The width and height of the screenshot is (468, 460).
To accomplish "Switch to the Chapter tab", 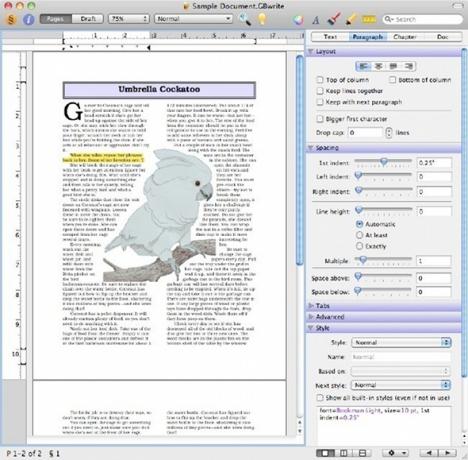I will [405, 37].
